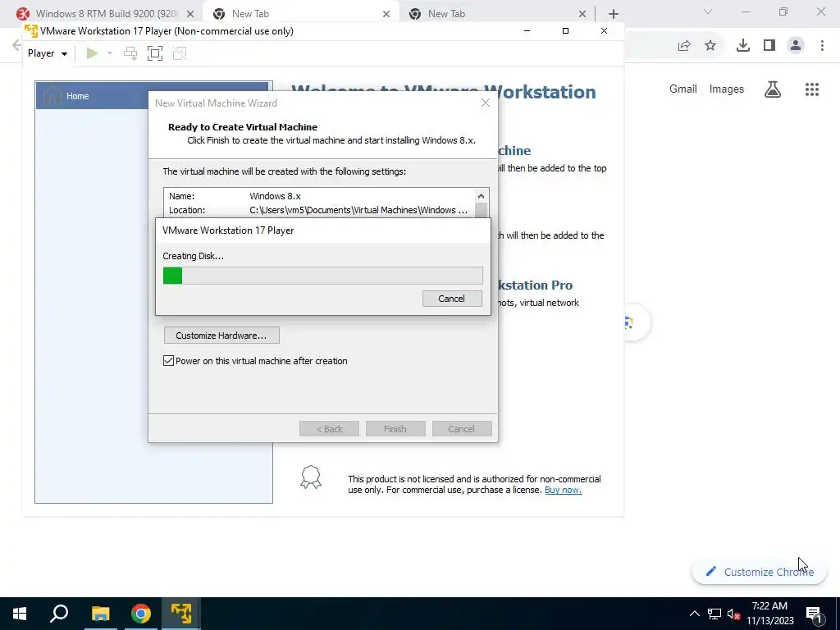This screenshot has width=840, height=630.
Task: Click the Search Labs flask icon
Action: tap(773, 89)
